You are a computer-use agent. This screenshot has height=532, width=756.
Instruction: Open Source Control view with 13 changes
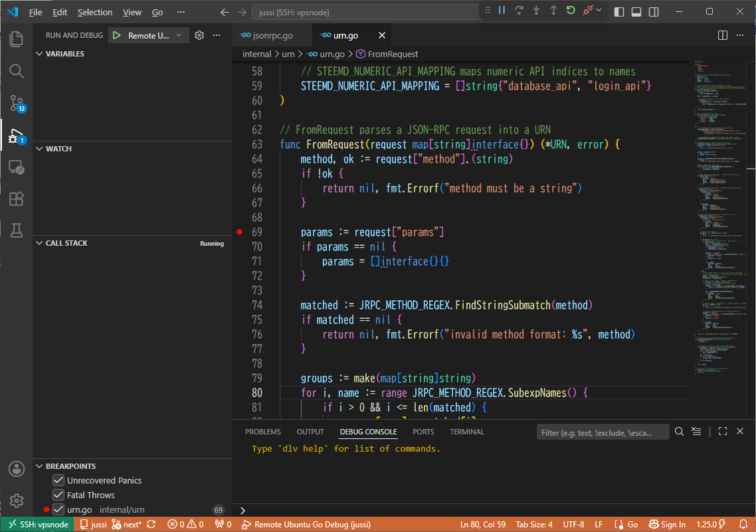[x=17, y=103]
